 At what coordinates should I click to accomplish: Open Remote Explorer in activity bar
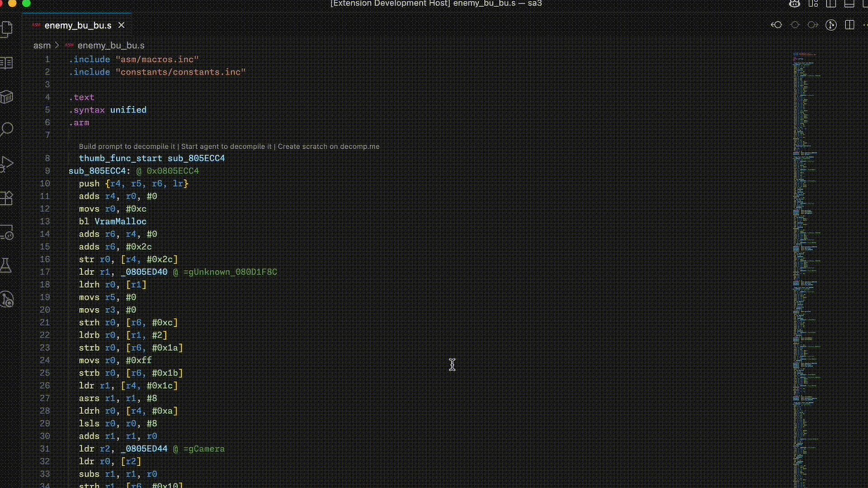pos(7,232)
